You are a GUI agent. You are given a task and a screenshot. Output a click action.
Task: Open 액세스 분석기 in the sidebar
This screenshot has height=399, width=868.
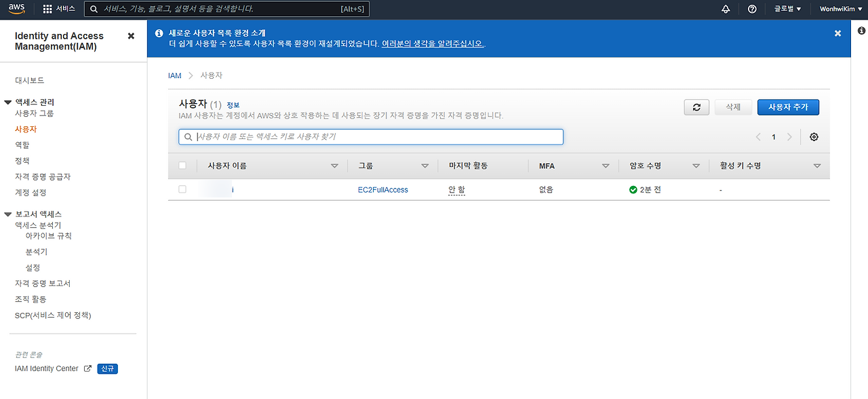tap(38, 225)
